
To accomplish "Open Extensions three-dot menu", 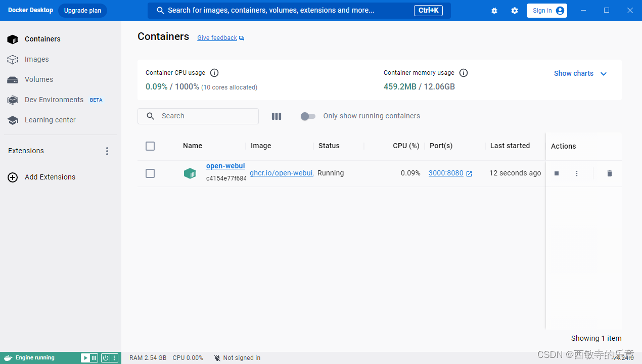I will (x=107, y=151).
